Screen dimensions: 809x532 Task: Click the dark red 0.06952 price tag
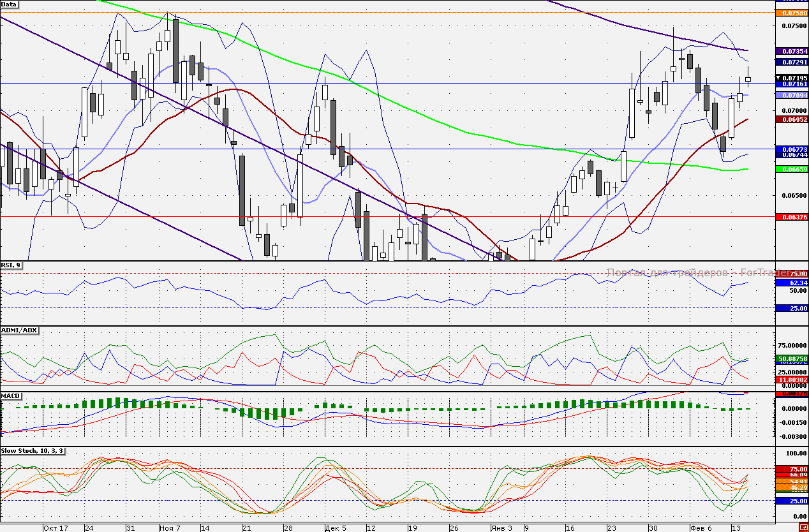click(x=791, y=119)
